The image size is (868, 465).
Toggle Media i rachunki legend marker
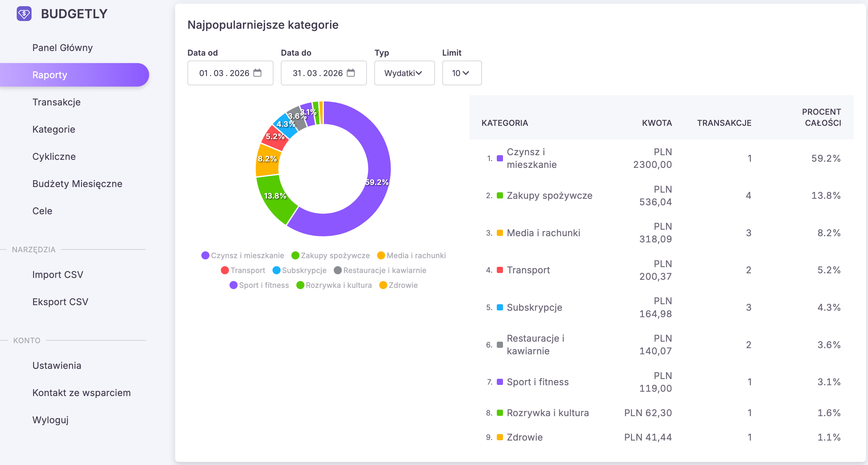click(381, 256)
